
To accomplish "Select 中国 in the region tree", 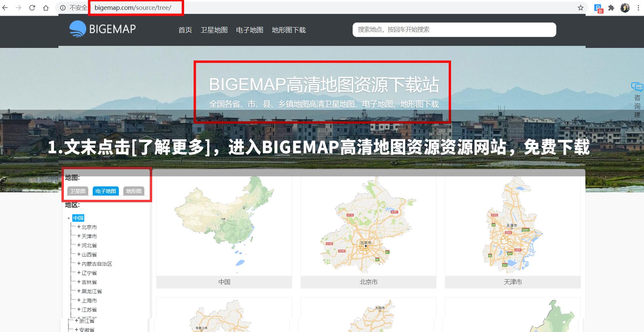I will 78,218.
